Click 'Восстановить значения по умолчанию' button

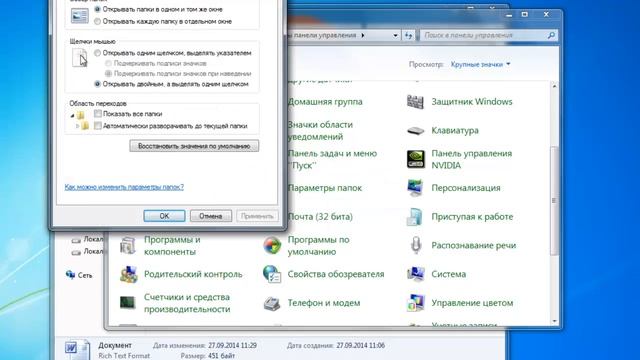tap(194, 146)
